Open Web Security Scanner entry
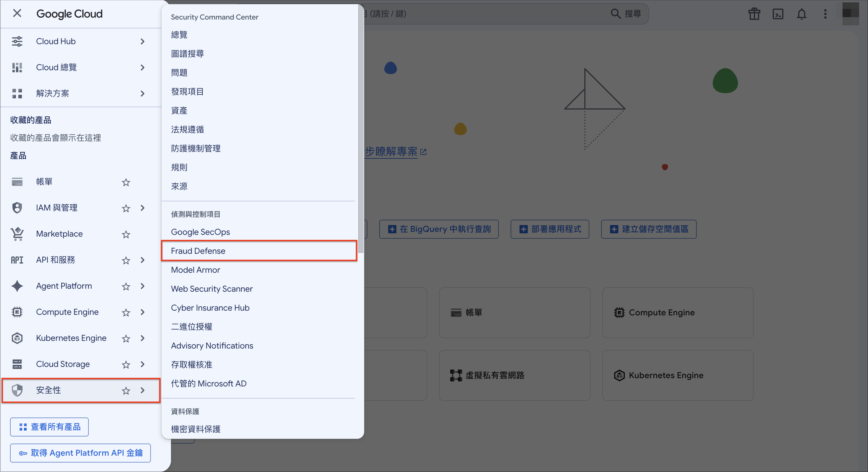Screen dimensions: 868x472 [259, 289]
